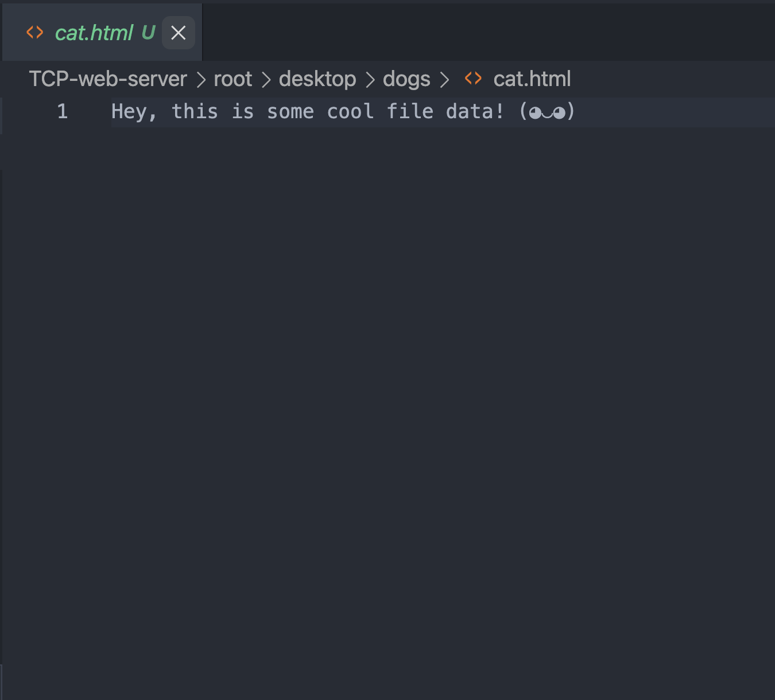Image resolution: width=775 pixels, height=700 pixels.
Task: Close the cat.html tab
Action: 179,33
